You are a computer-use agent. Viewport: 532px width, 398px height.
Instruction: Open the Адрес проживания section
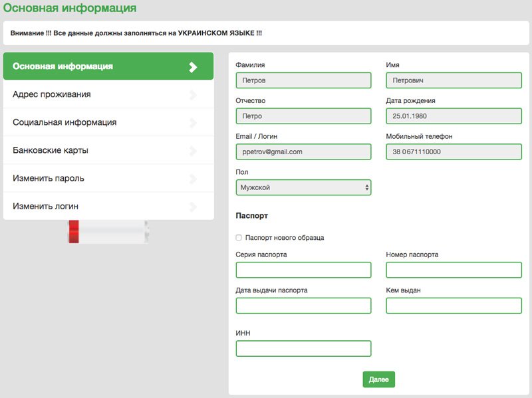(108, 94)
